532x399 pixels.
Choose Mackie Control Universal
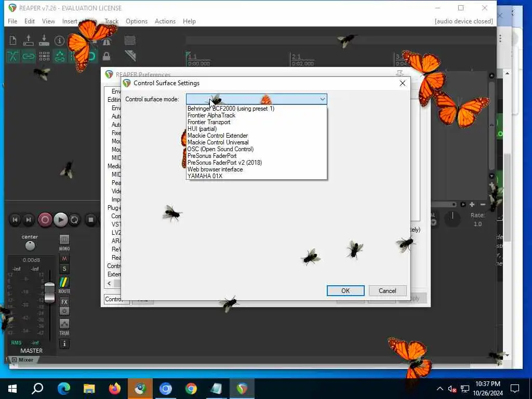pos(257,142)
